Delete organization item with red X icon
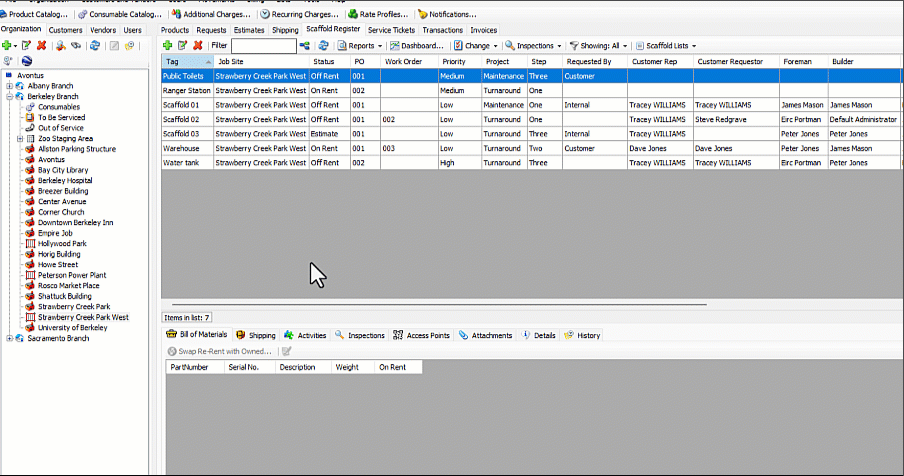Viewport: 904px width, 476px height. 41,46
